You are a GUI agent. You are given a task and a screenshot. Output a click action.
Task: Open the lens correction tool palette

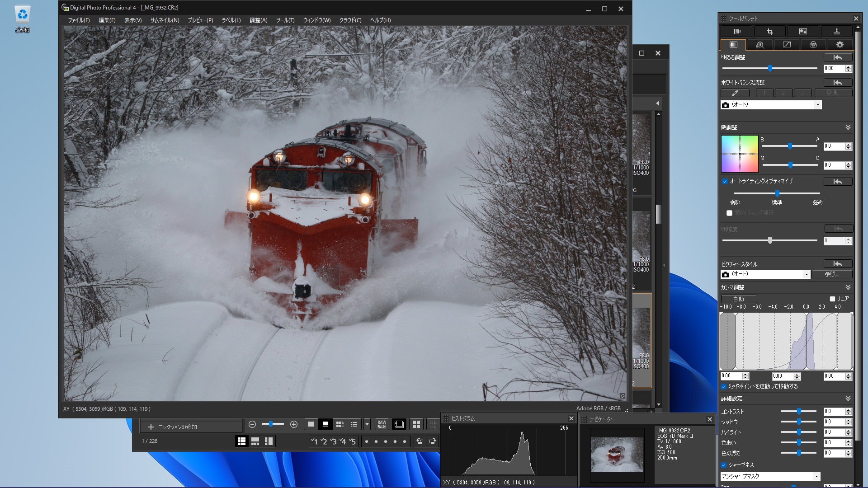coord(736,32)
